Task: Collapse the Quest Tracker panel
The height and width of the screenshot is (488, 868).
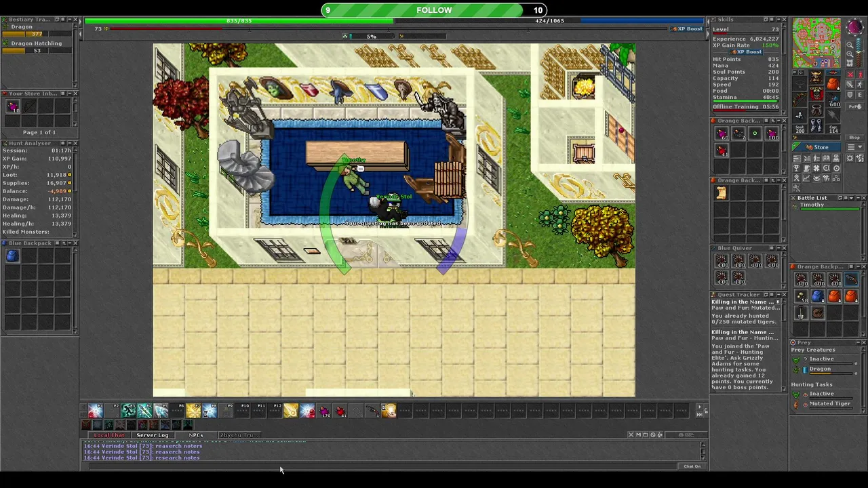Action: click(778, 294)
